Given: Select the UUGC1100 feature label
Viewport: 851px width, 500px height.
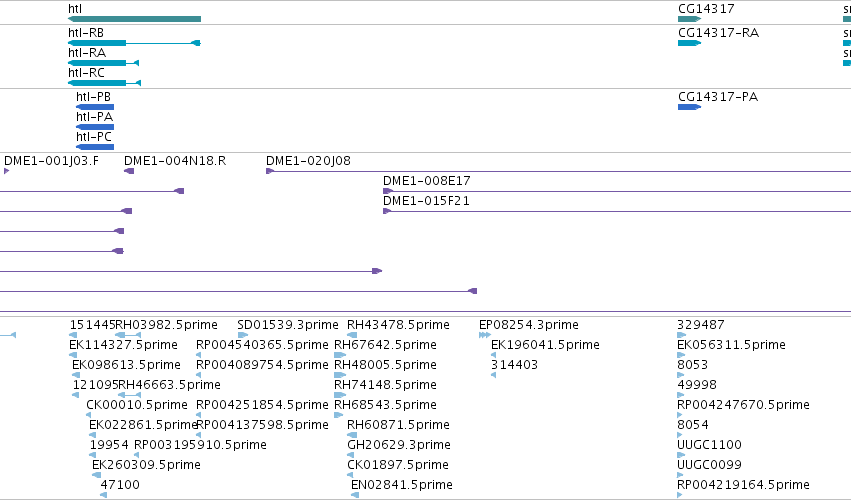Looking at the screenshot, I should click(x=709, y=445).
